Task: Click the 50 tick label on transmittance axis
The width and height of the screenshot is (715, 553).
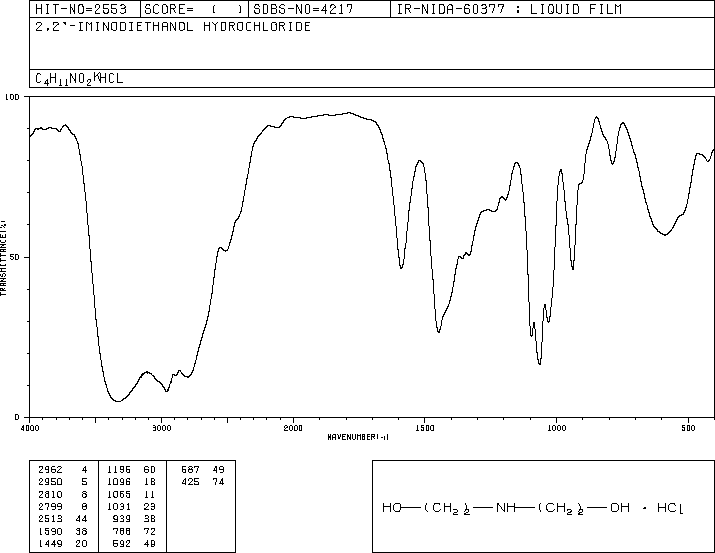Action: click(15, 257)
